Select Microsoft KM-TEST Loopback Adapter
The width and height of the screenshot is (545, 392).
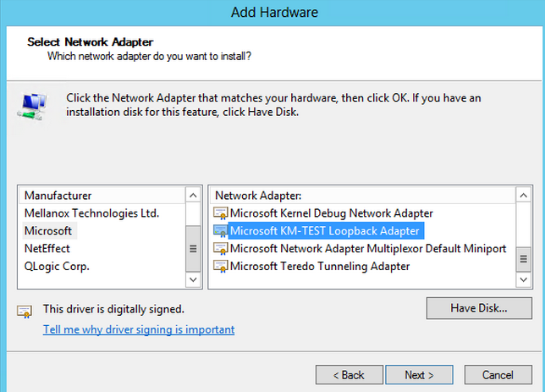[x=325, y=231]
